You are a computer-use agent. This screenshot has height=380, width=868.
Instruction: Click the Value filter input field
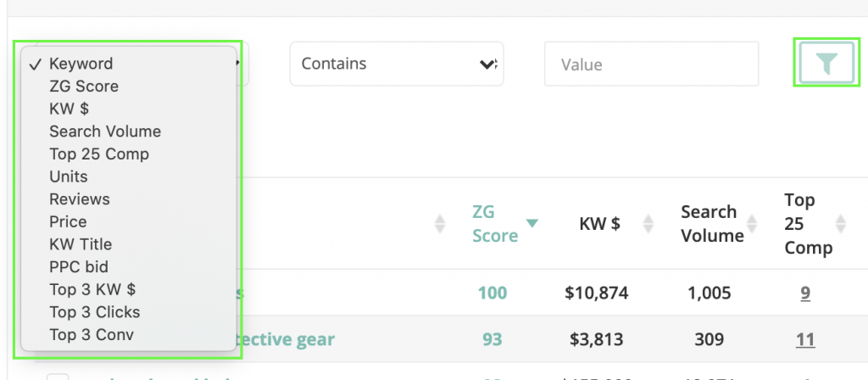(x=651, y=64)
